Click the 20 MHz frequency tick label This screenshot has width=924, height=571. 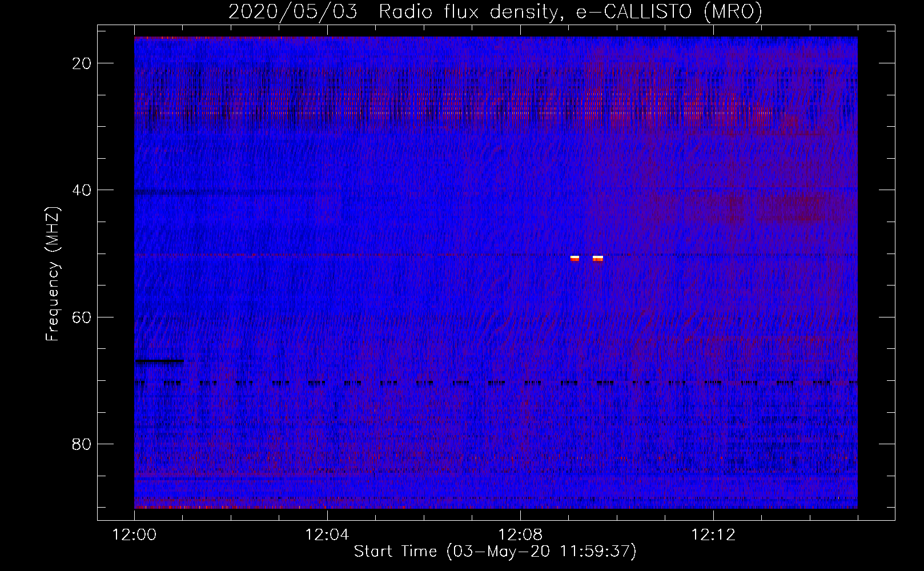pos(82,63)
